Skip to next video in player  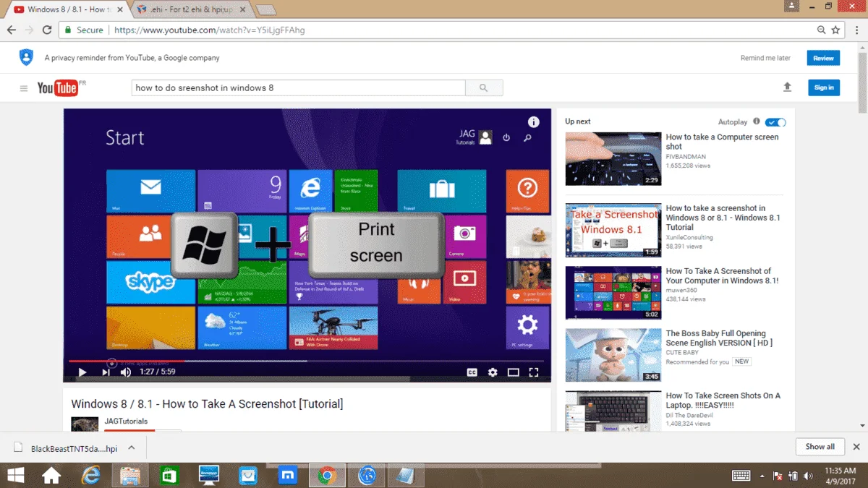[106, 372]
